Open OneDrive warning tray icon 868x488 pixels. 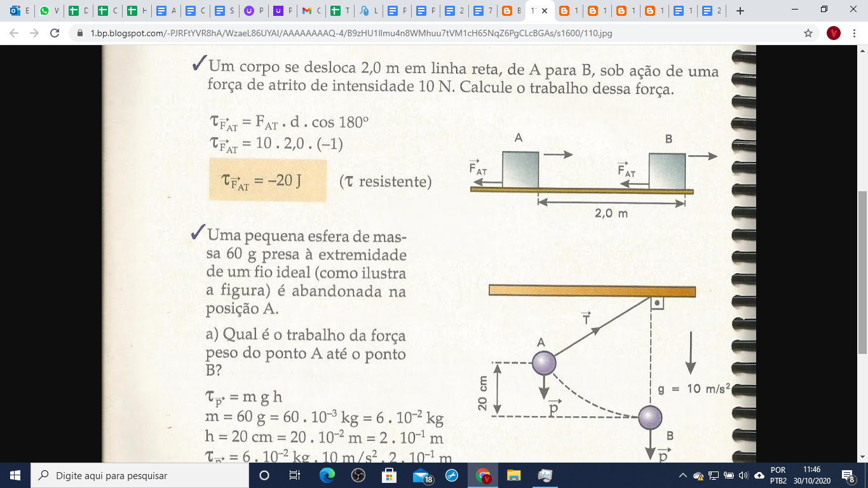click(x=698, y=475)
